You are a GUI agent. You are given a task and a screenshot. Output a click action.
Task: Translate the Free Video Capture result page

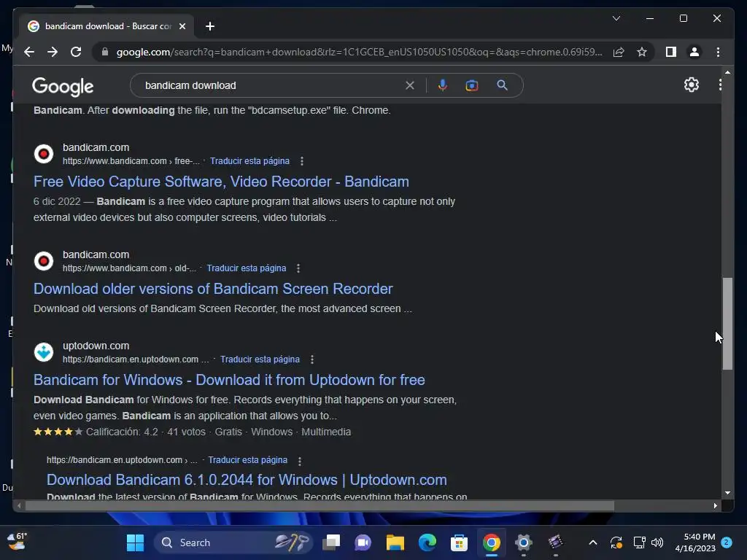tap(249, 161)
